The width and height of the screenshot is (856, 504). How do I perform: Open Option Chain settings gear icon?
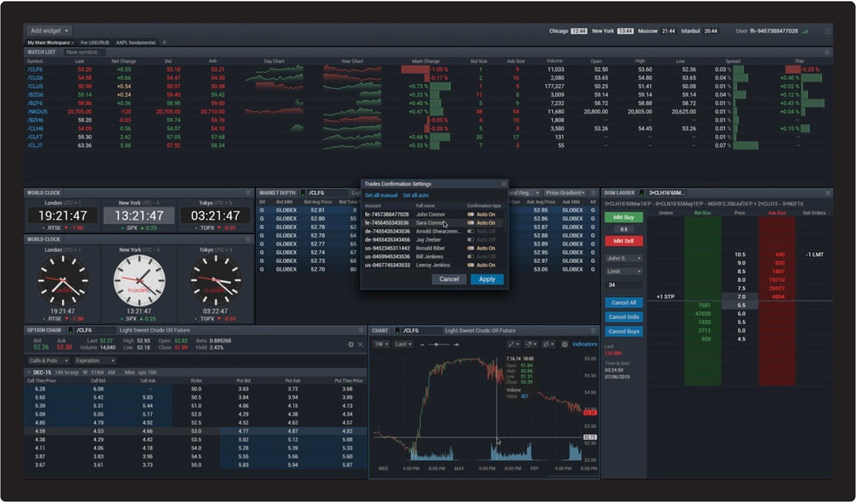click(351, 345)
